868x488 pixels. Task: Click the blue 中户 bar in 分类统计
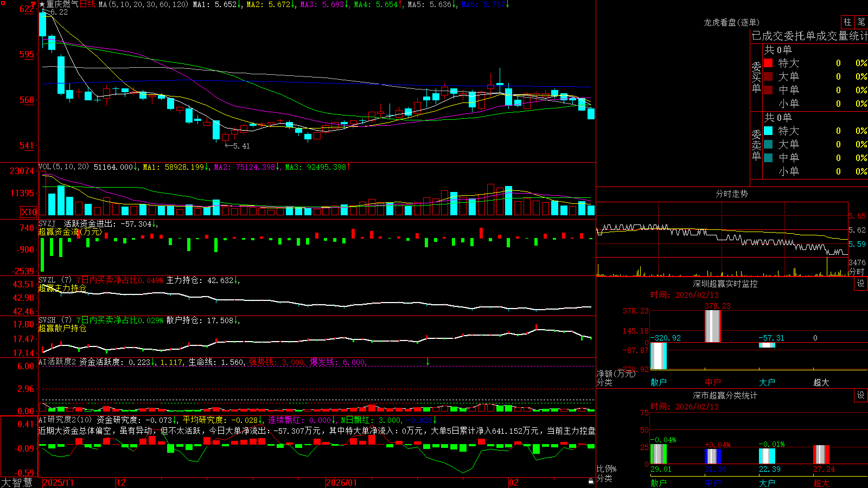click(712, 457)
